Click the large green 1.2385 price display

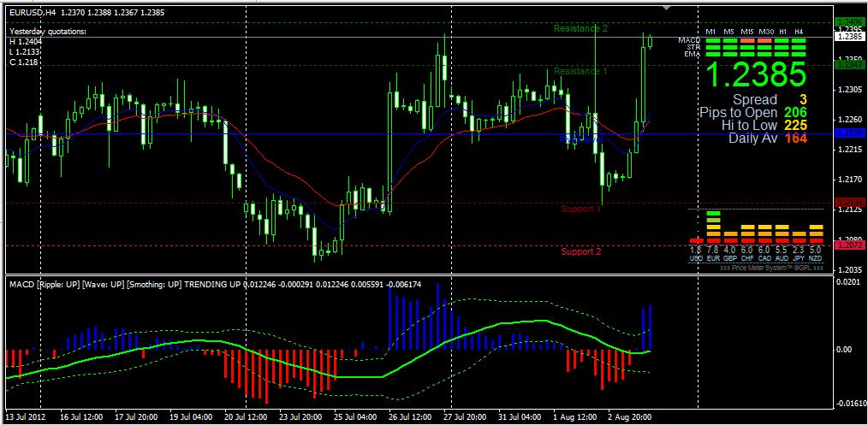758,74
